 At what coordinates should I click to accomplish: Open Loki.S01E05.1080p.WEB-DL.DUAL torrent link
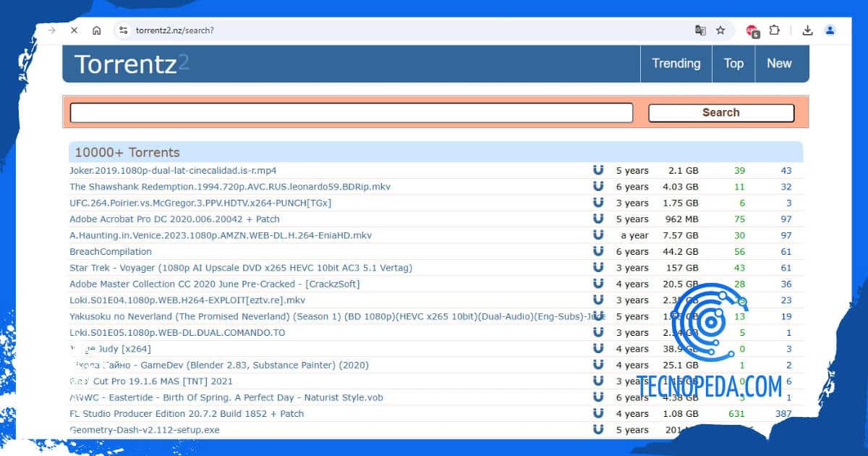pos(177,333)
